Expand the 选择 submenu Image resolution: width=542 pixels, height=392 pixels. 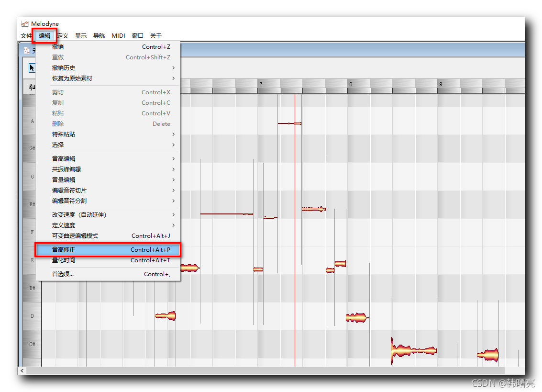click(108, 145)
